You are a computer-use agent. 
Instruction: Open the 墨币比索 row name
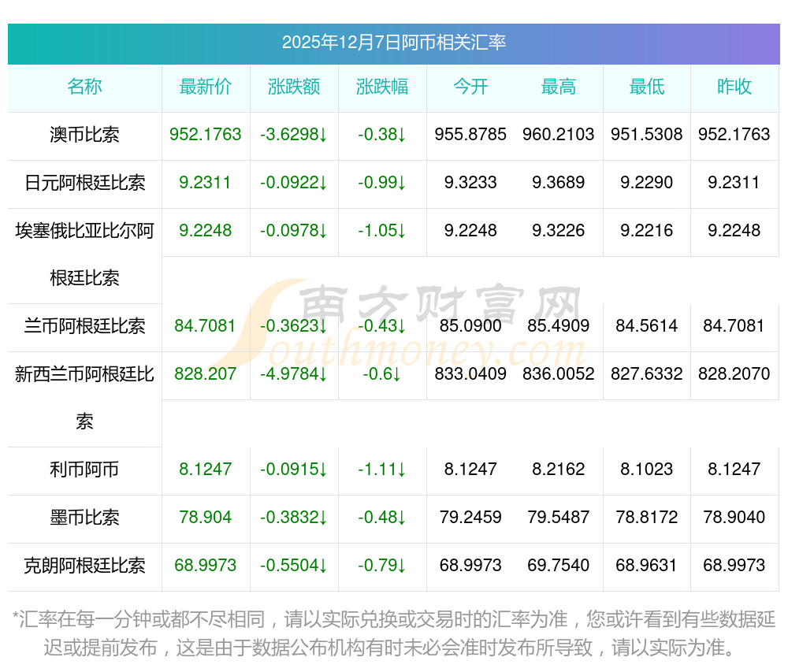84,518
